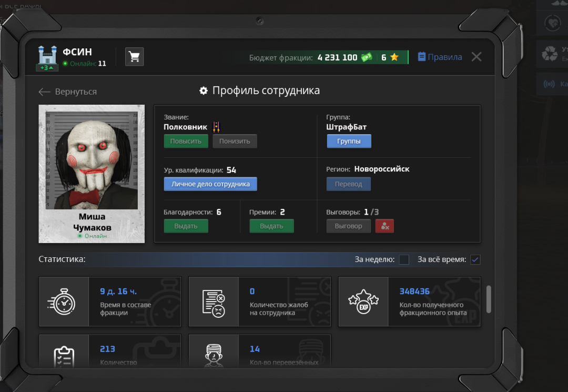
Task: Click the radio signal icon in the background panel
Action: (x=549, y=84)
